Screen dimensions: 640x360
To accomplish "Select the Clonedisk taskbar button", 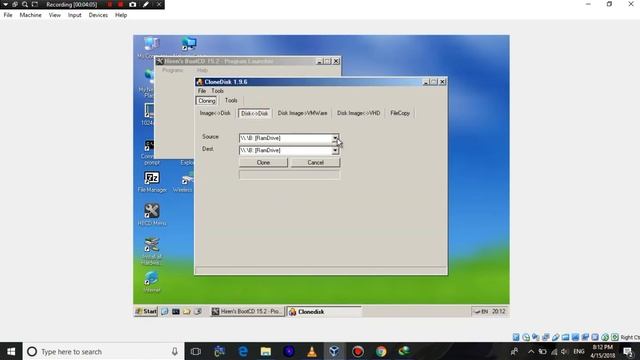I will [x=324, y=312].
